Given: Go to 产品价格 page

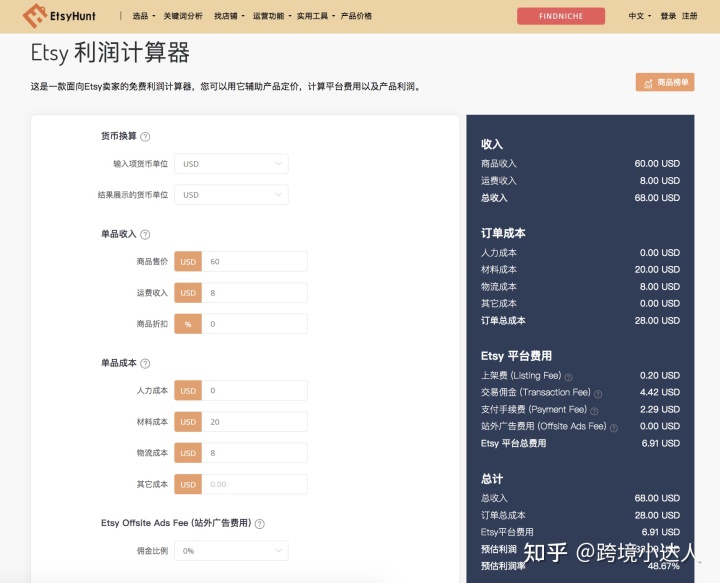Looking at the screenshot, I should pyautogui.click(x=356, y=16).
